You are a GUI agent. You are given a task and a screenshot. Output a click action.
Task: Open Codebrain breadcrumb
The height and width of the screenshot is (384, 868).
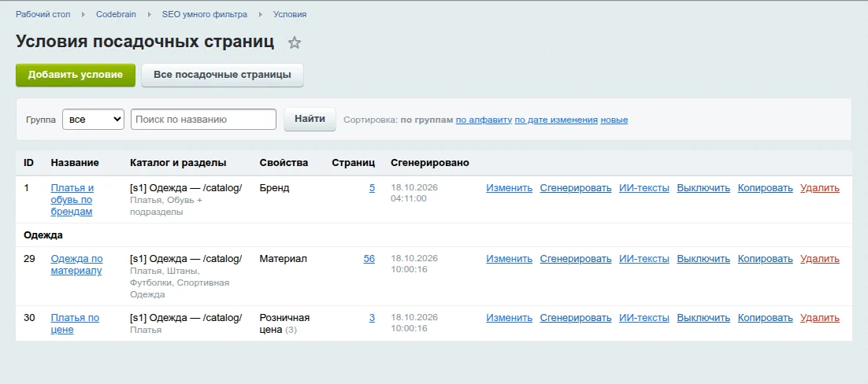[116, 14]
